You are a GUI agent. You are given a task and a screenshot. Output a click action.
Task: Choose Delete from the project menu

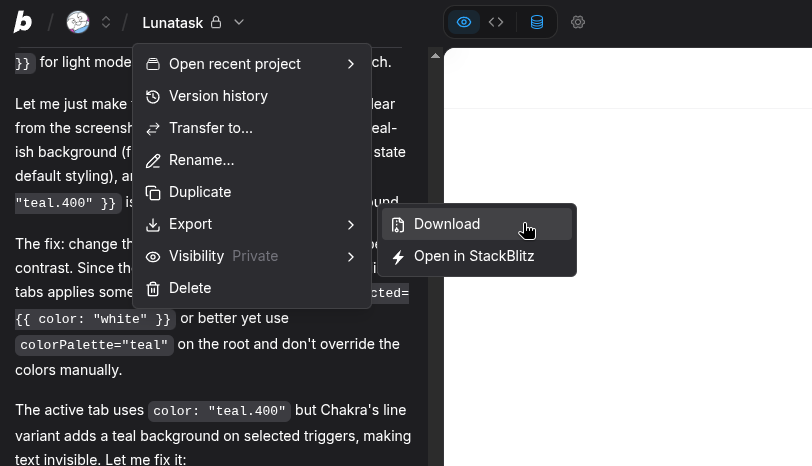pos(252,288)
